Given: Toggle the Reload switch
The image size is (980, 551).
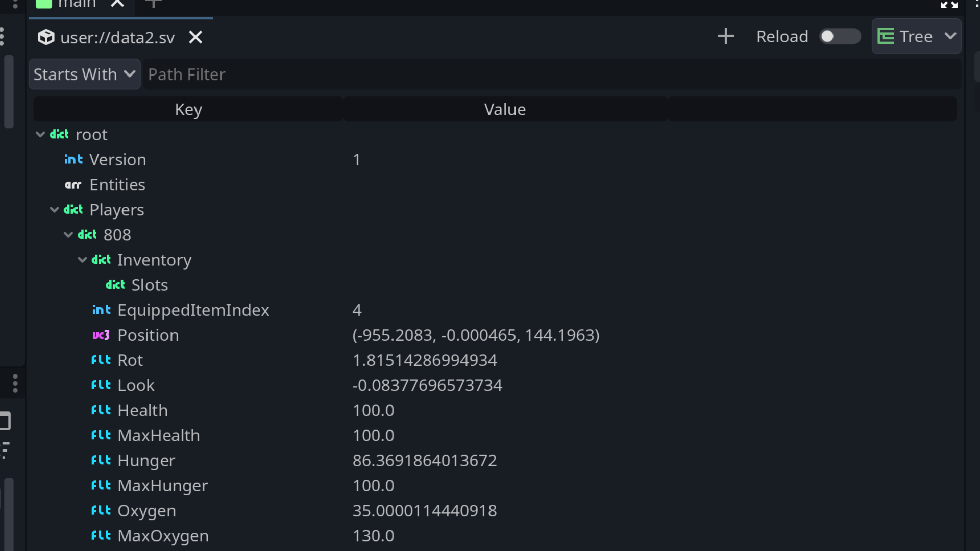Looking at the screenshot, I should [840, 36].
